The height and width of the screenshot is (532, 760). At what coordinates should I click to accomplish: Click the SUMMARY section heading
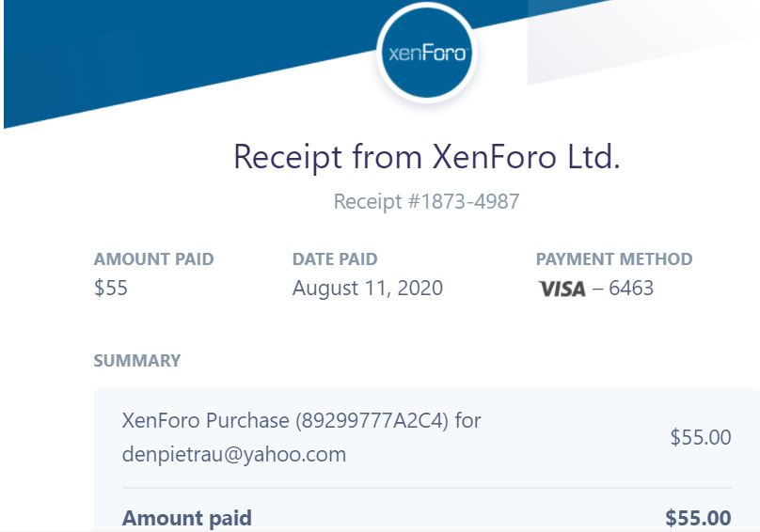coord(137,361)
